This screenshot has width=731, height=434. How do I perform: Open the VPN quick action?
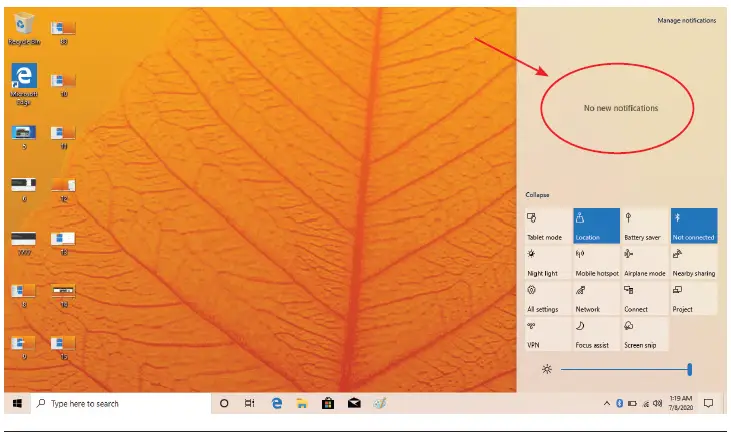[x=548, y=334]
